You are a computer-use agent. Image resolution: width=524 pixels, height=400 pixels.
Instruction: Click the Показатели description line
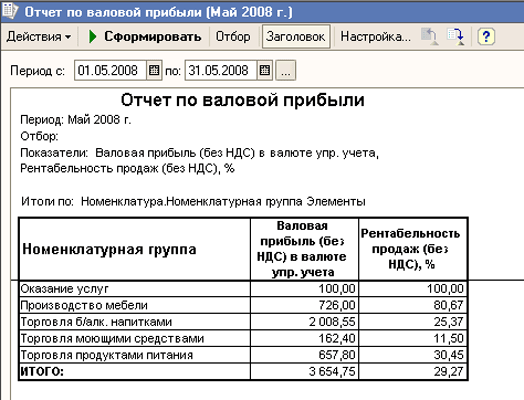pyautogui.click(x=200, y=160)
